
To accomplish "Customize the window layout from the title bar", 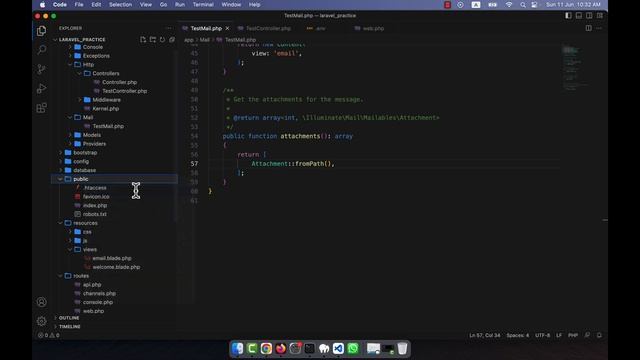I will point(600,16).
